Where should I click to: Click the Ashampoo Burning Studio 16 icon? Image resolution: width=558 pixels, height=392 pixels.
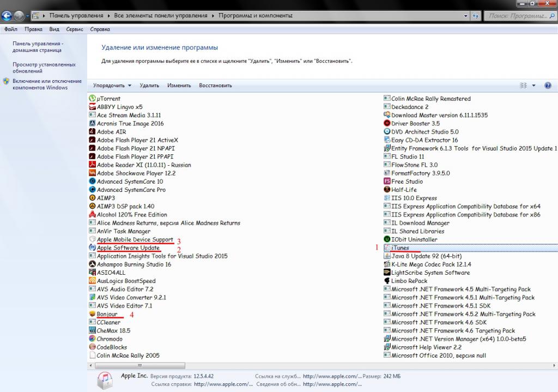click(x=92, y=264)
